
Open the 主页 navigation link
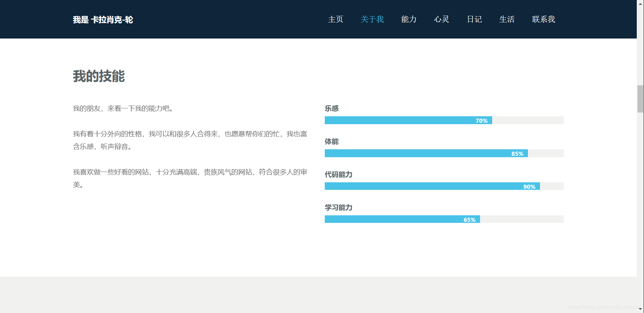pyautogui.click(x=335, y=19)
